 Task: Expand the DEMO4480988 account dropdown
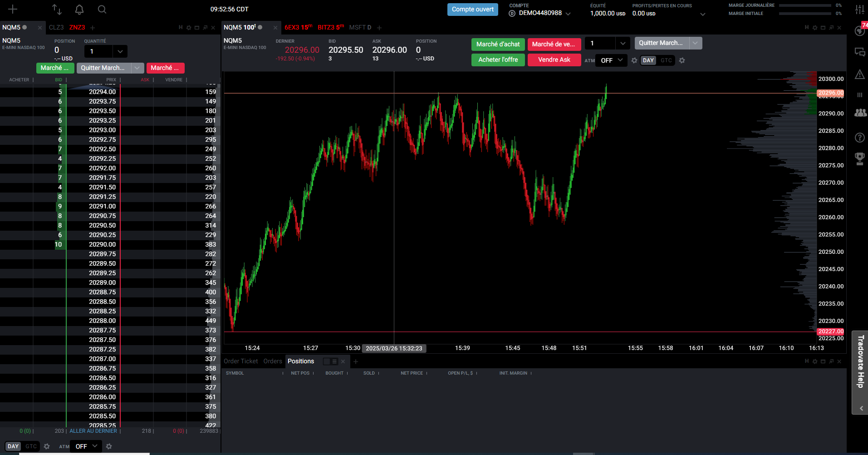click(x=568, y=14)
